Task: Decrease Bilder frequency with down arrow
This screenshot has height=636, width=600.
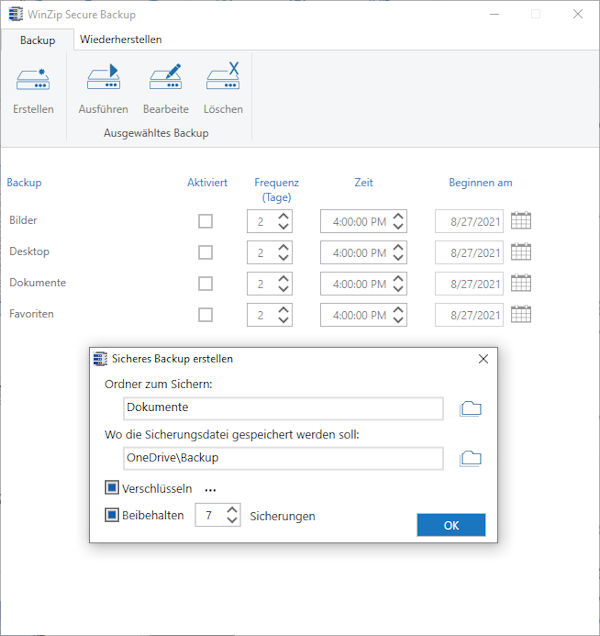Action: click(283, 227)
